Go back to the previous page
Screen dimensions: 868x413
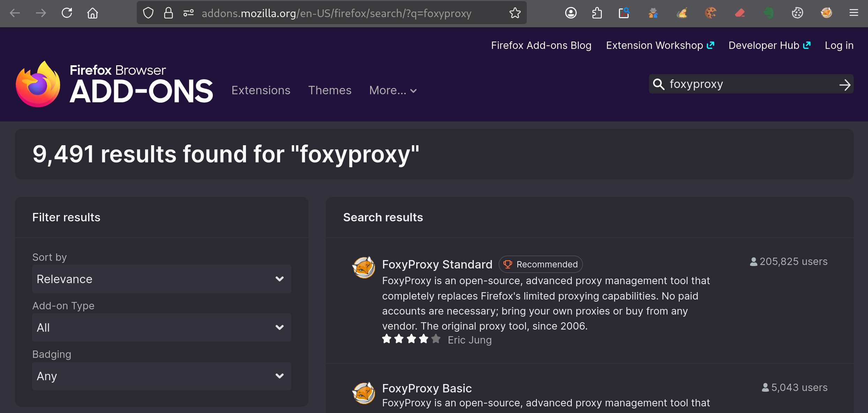[15, 13]
